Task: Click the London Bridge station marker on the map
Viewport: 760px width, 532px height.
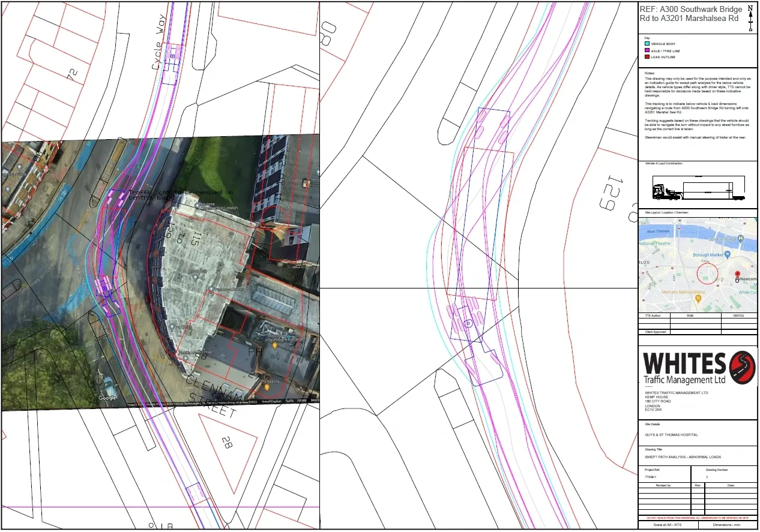Action: pyautogui.click(x=741, y=240)
